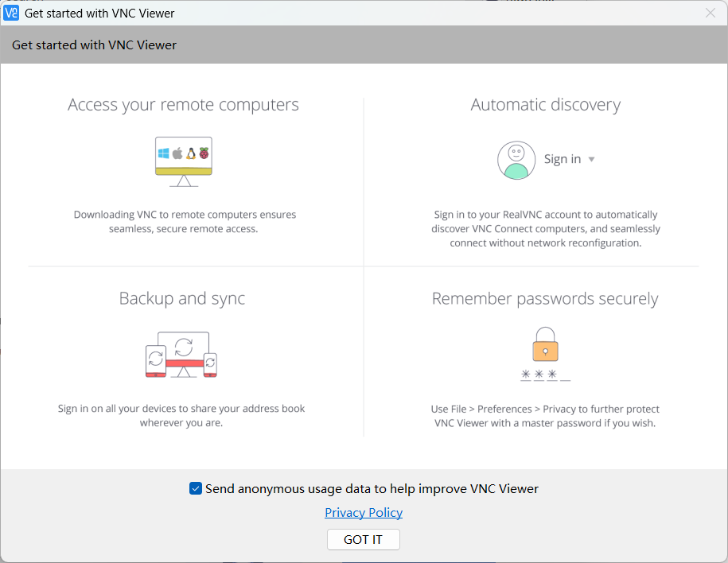Click the "Access your remote computers" heading
728x563 pixels.
184,105
